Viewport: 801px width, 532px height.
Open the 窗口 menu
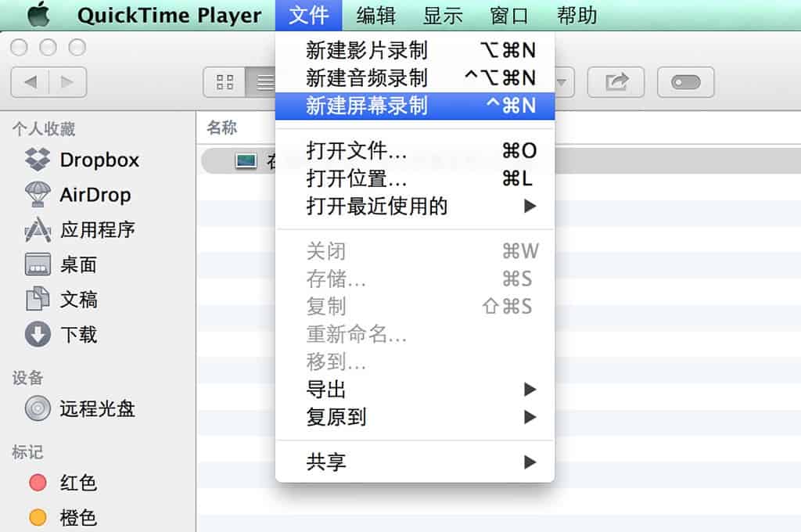(508, 16)
